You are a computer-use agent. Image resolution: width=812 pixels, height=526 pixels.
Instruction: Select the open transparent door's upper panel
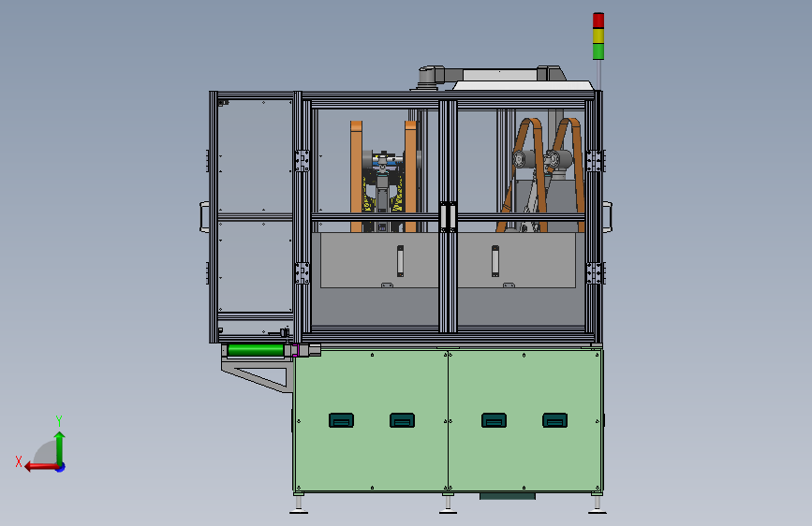tap(255, 155)
